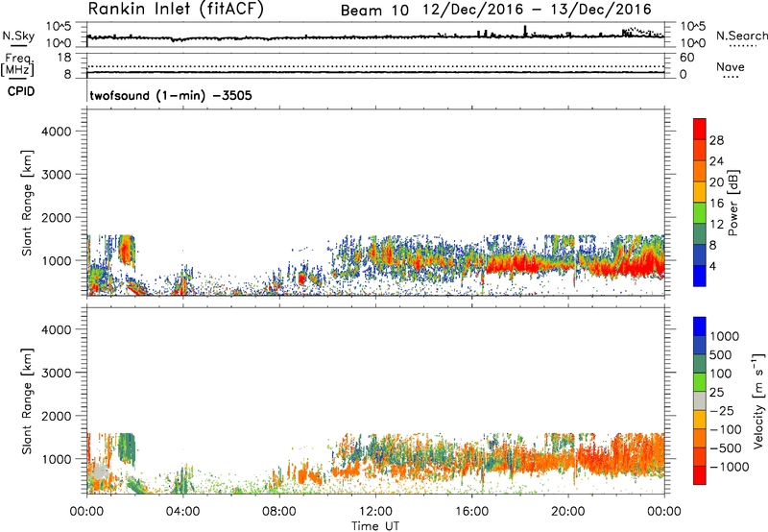Click the −25 label on Velocity colorbar
Image resolution: width=768 pixels, height=532 pixels.
723,410
